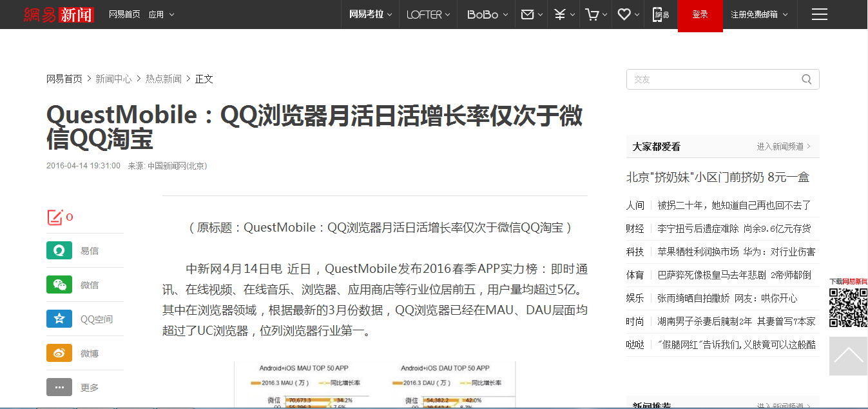Click the MAU DAU chart image
The image size is (868, 409).
pos(375,384)
